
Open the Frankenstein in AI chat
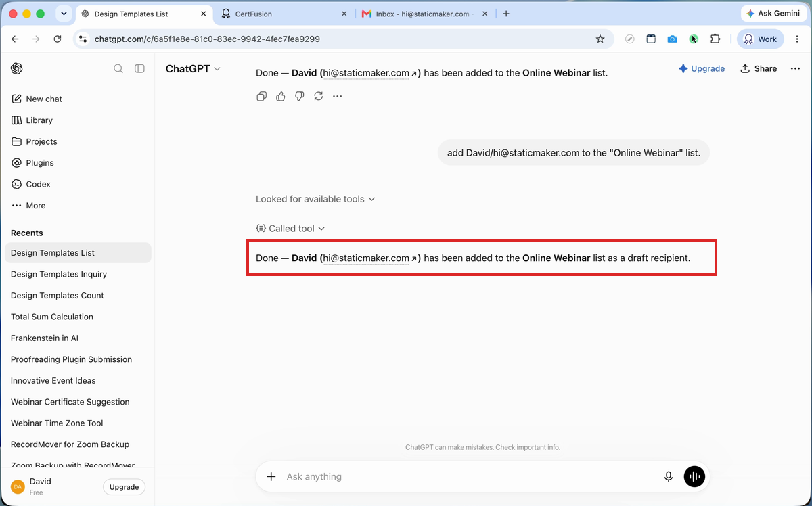(78, 338)
